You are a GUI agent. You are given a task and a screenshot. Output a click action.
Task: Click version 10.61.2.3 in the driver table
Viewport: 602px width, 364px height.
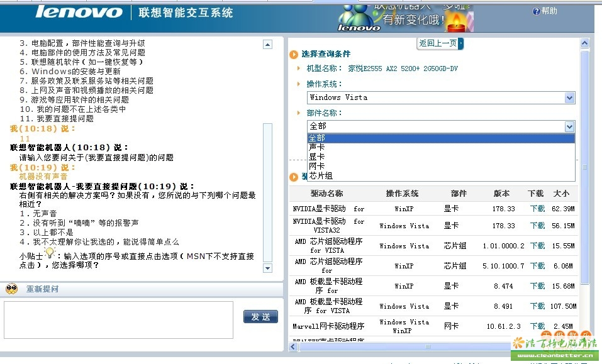click(x=503, y=326)
